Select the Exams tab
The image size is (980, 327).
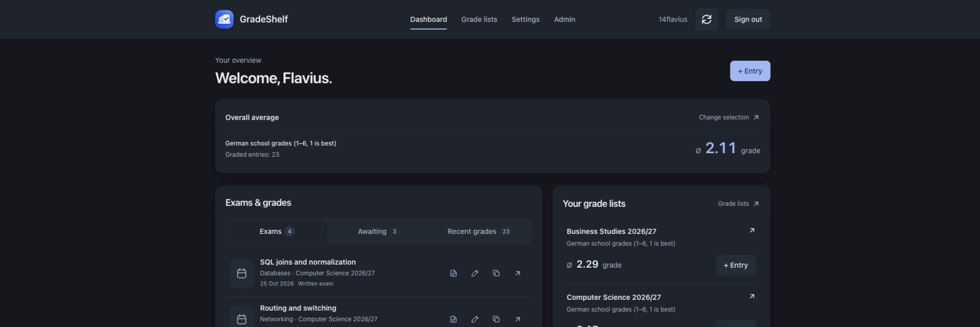(x=277, y=231)
